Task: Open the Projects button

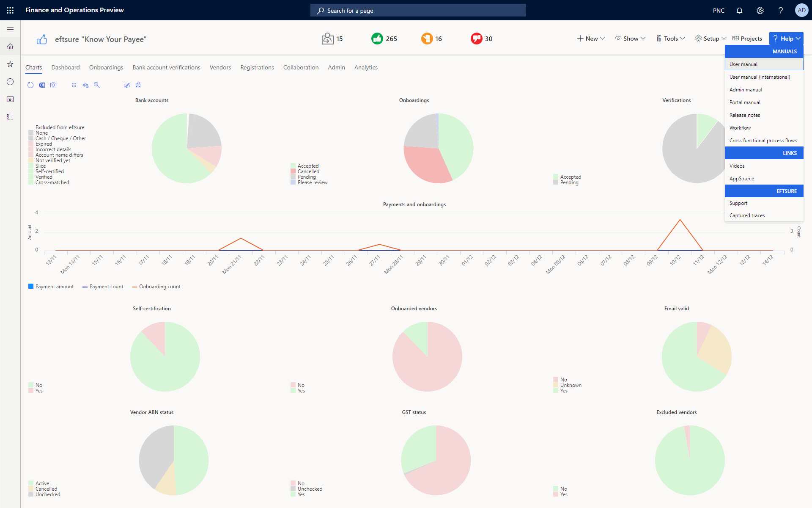Action: [747, 39]
